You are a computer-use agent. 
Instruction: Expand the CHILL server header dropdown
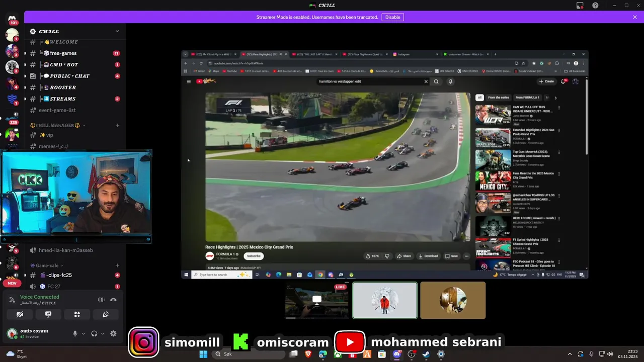tap(117, 31)
